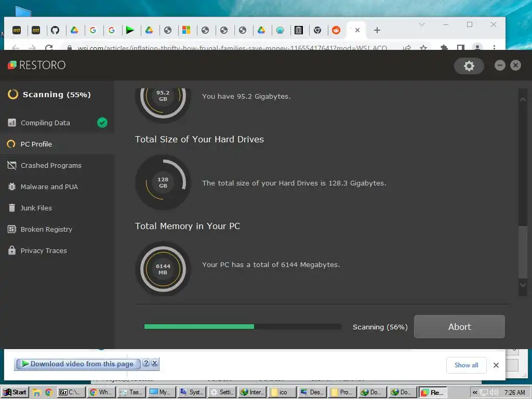
Task: Open Malware and PUA section
Action: [57, 187]
